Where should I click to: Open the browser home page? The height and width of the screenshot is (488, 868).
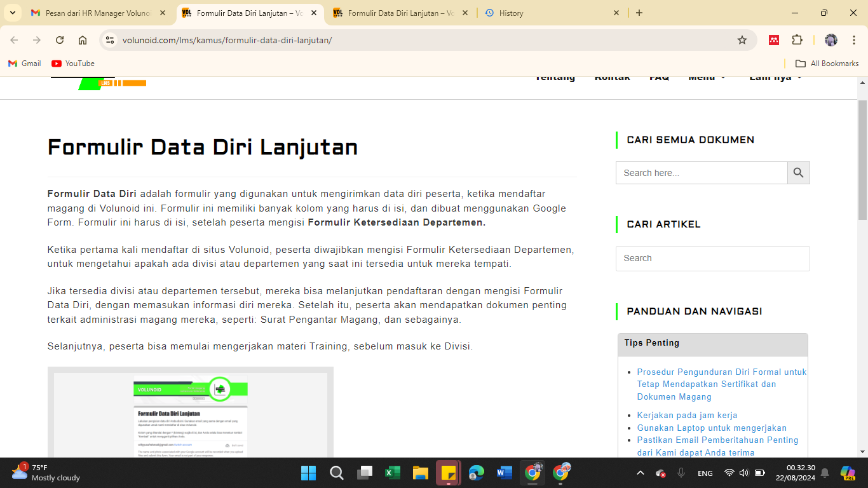click(x=83, y=40)
